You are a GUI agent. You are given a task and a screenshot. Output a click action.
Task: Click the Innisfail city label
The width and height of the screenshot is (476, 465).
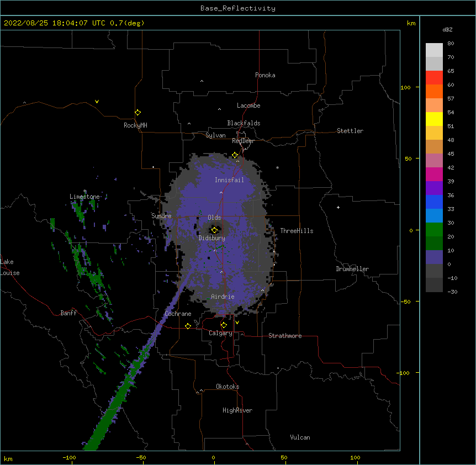tap(229, 180)
